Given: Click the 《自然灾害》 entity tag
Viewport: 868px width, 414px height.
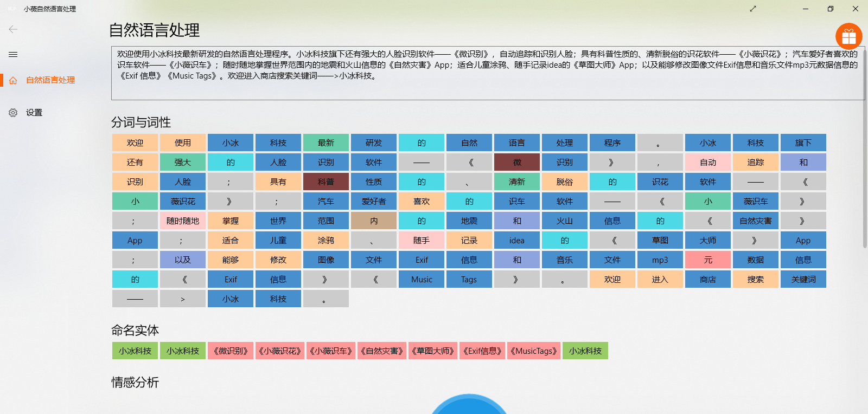Looking at the screenshot, I should point(382,351).
